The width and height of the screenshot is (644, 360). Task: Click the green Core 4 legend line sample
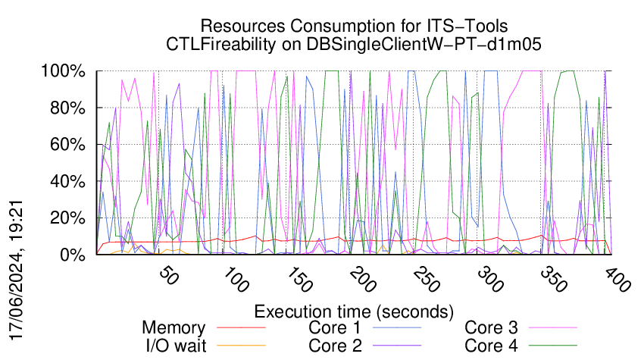click(x=553, y=346)
